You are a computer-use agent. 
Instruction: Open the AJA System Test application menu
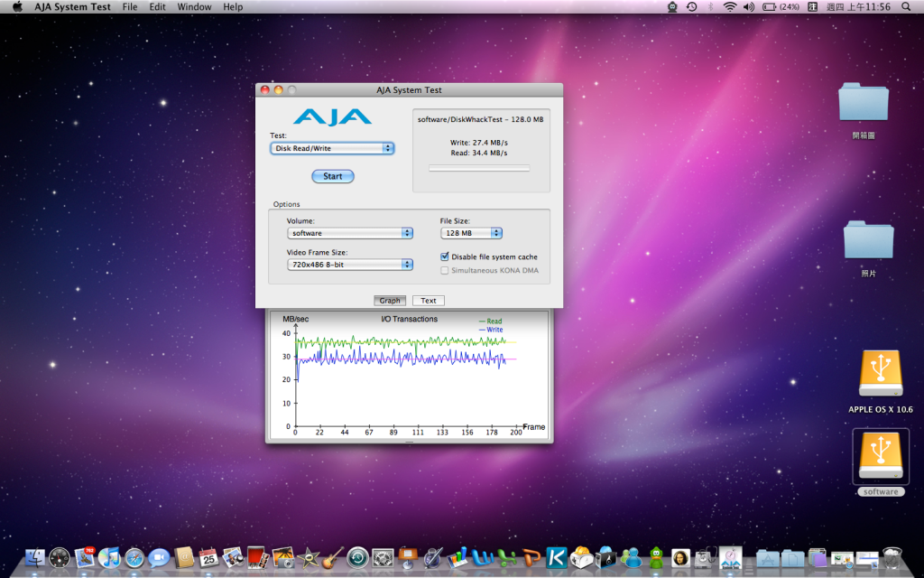click(72, 7)
